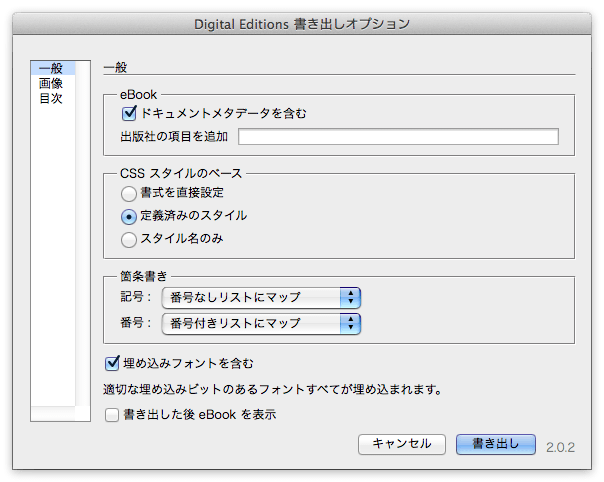Image resolution: width=604 pixels, height=482 pixels.
Task: Select 定義済みのスタイル radio button
Action: coord(129,217)
